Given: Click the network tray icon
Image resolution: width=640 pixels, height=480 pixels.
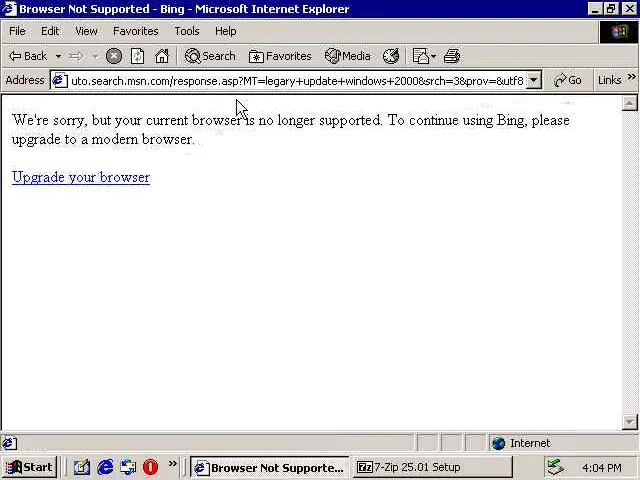Looking at the screenshot, I should coord(556,467).
